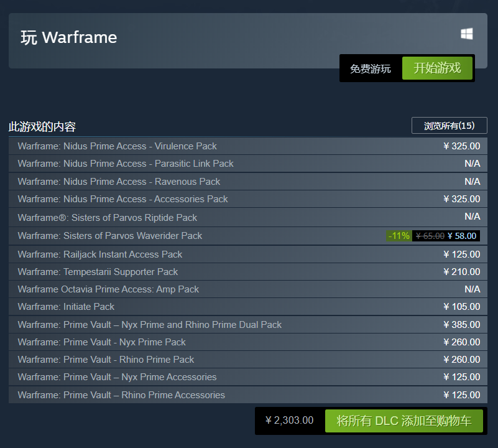Open Sisters of Parvos Riptide Pack

click(247, 217)
